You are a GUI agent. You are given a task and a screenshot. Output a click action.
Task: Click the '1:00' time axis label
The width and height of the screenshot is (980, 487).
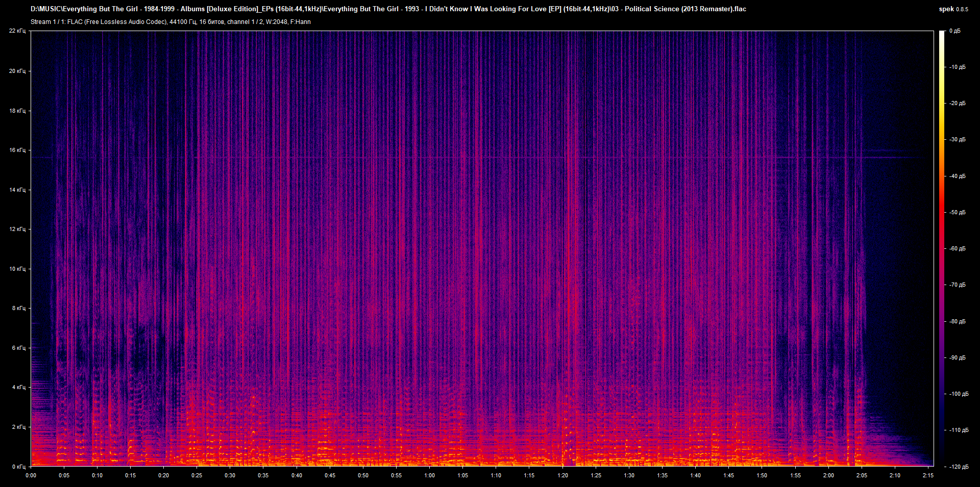[430, 475]
